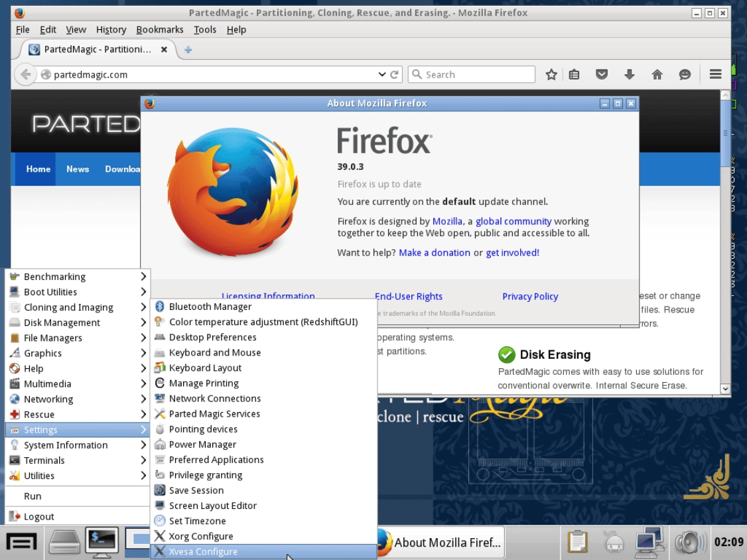
Task: Click the Pocket save icon
Action: click(x=602, y=74)
